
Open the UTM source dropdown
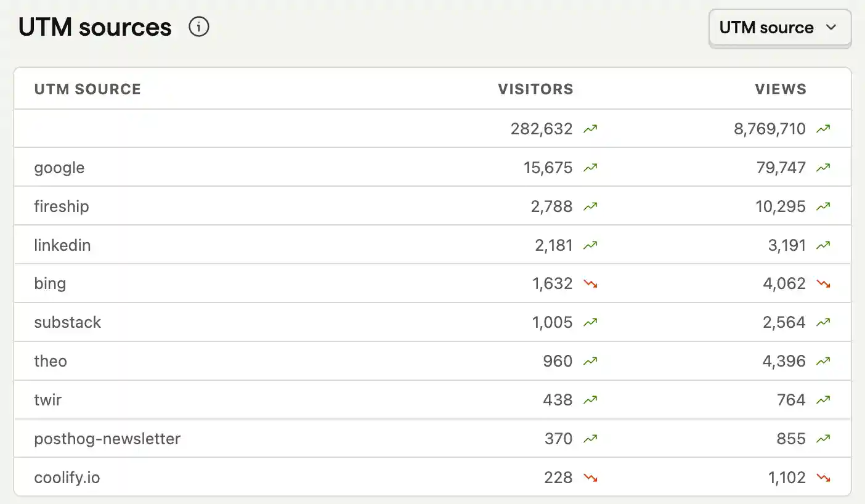click(779, 28)
